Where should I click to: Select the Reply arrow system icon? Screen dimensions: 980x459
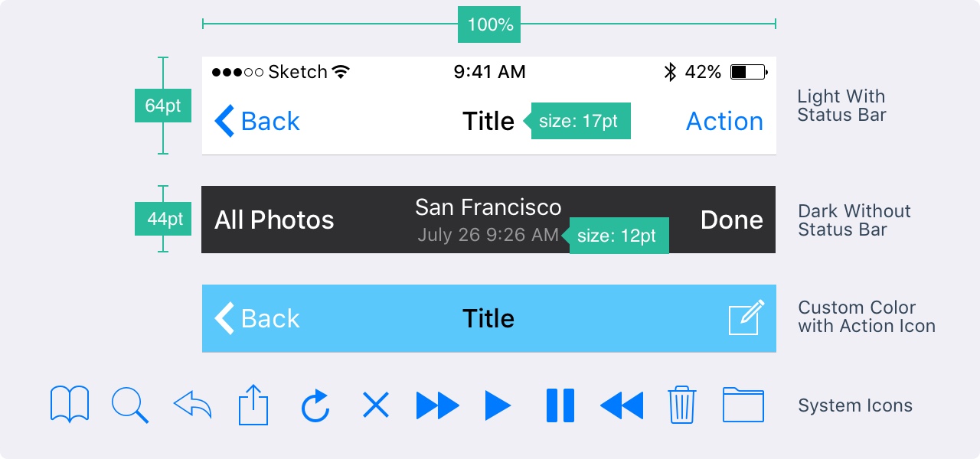click(x=192, y=404)
